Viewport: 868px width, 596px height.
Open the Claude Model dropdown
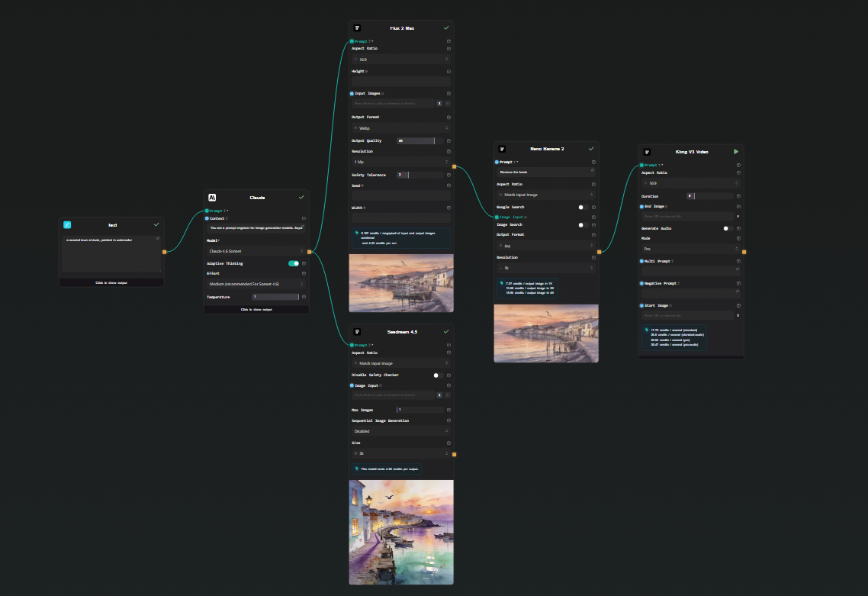coord(256,250)
